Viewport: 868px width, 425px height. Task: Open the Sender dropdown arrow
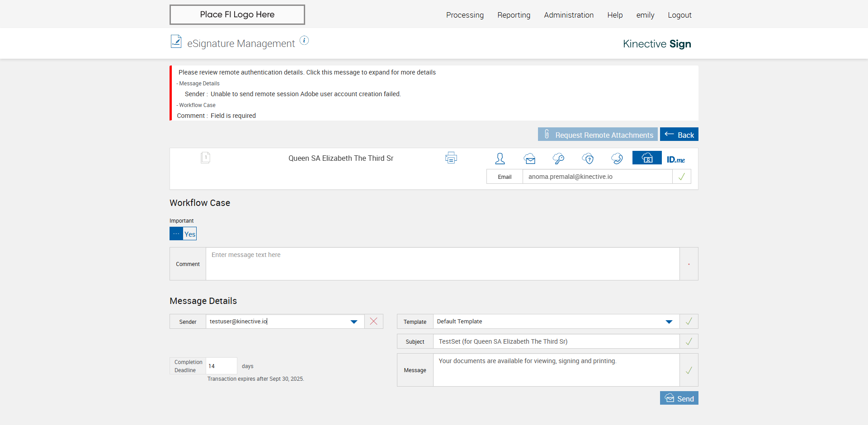[354, 322]
